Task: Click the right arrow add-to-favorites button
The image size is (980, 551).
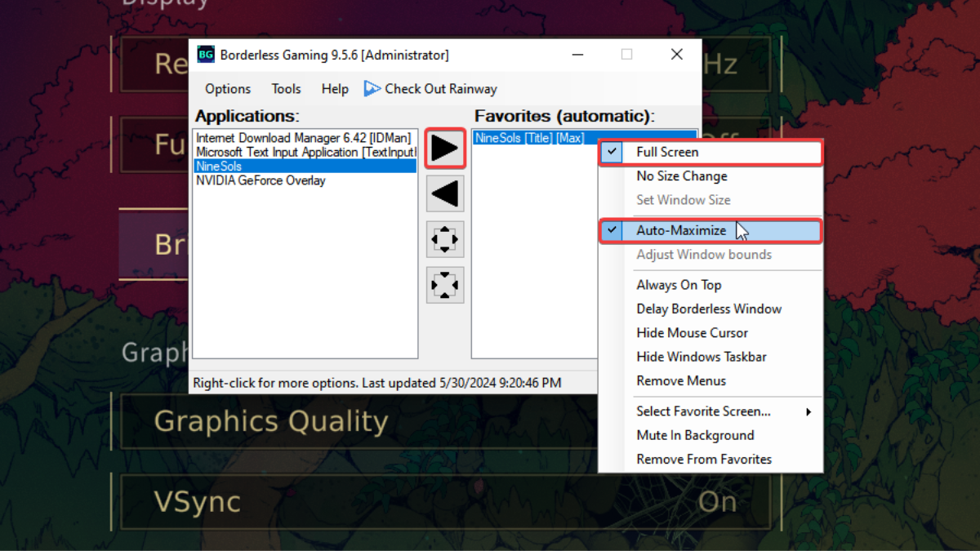Action: (445, 149)
